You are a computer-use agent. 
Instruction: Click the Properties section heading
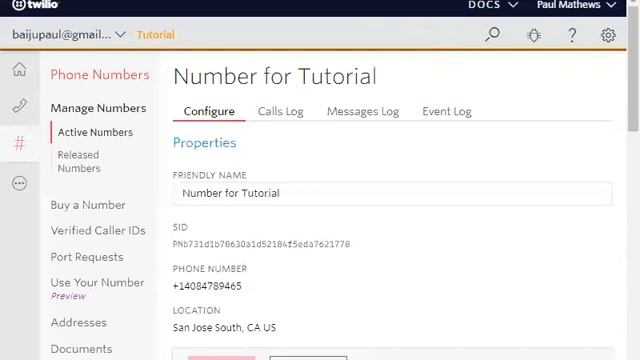(204, 143)
